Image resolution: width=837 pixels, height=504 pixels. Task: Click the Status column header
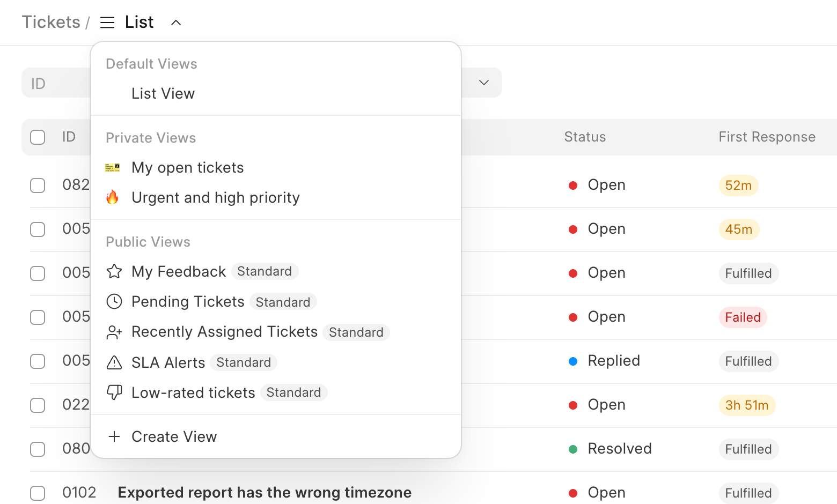tap(585, 137)
